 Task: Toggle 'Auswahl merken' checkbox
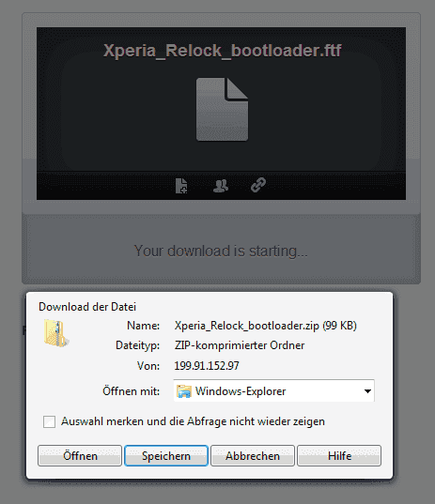tap(49, 421)
